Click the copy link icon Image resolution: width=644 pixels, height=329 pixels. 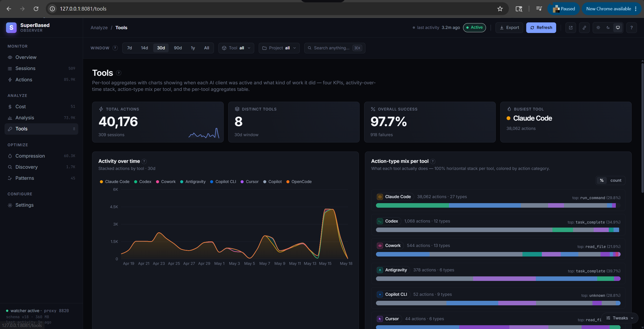[x=584, y=28]
